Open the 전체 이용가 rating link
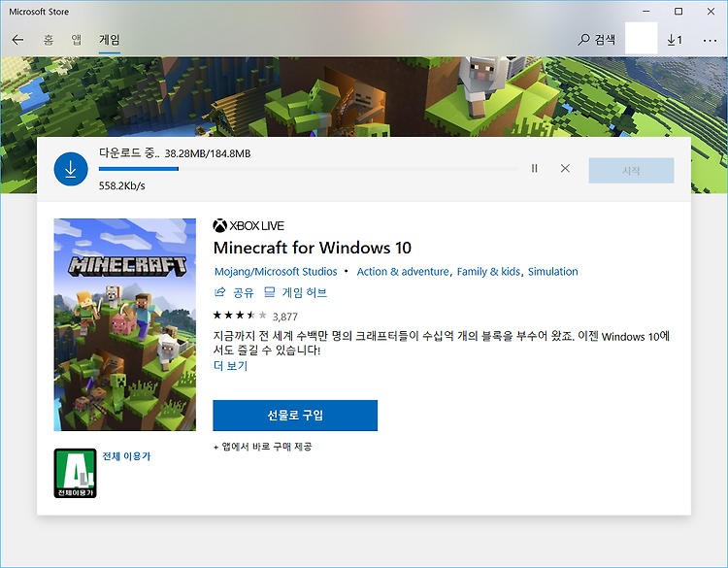 [x=126, y=456]
